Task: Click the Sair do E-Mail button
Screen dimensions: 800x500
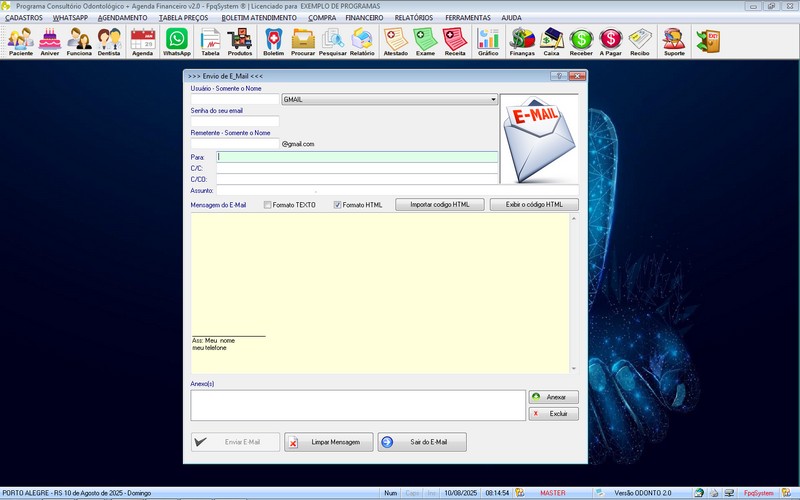Action: (x=422, y=442)
